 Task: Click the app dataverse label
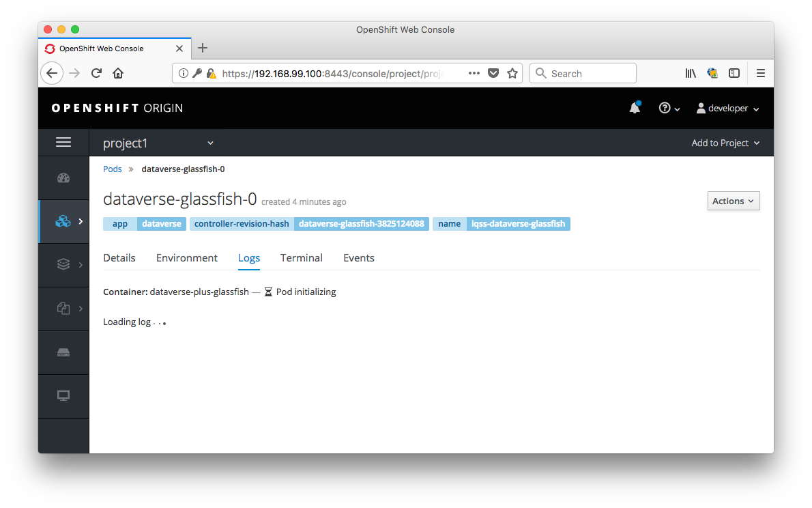tap(145, 224)
